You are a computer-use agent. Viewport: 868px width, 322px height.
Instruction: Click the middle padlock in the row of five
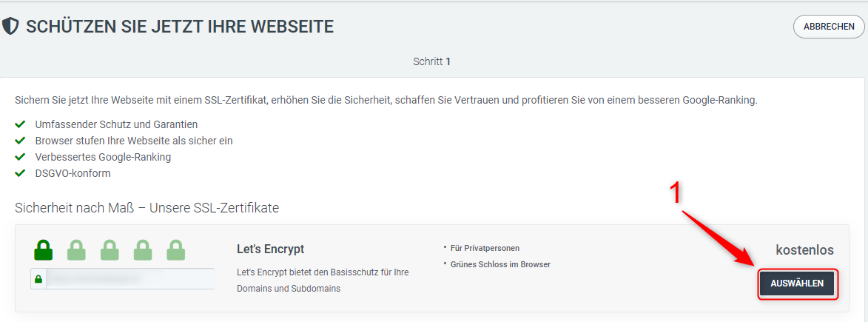110,249
